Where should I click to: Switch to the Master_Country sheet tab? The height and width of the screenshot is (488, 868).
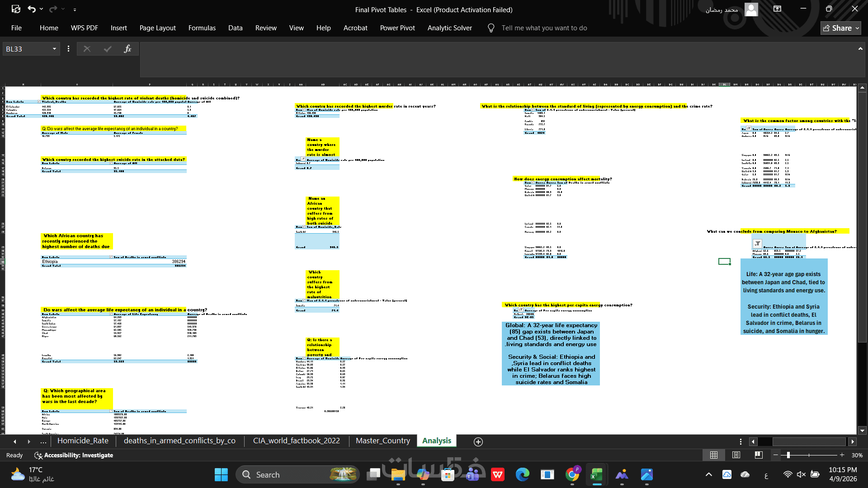coord(382,441)
